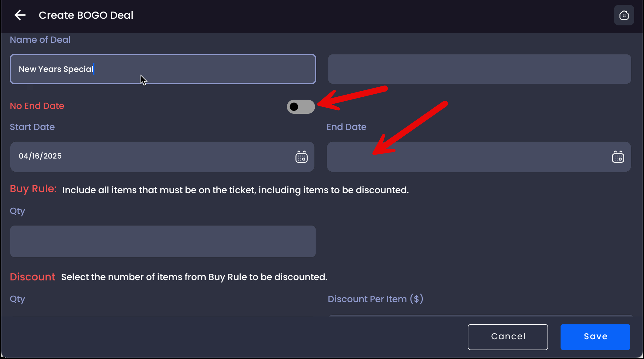Focus the empty End Date input box
Viewport: 644px width, 359px height.
pos(467,157)
